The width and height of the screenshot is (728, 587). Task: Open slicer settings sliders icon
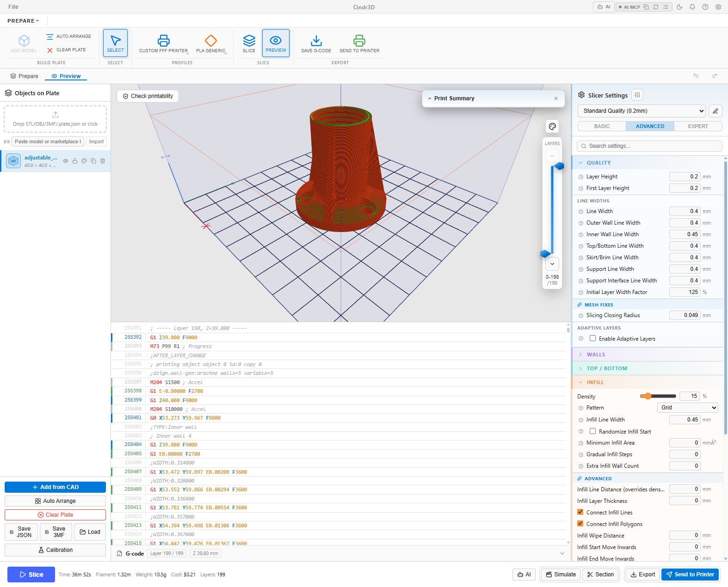[637, 95]
